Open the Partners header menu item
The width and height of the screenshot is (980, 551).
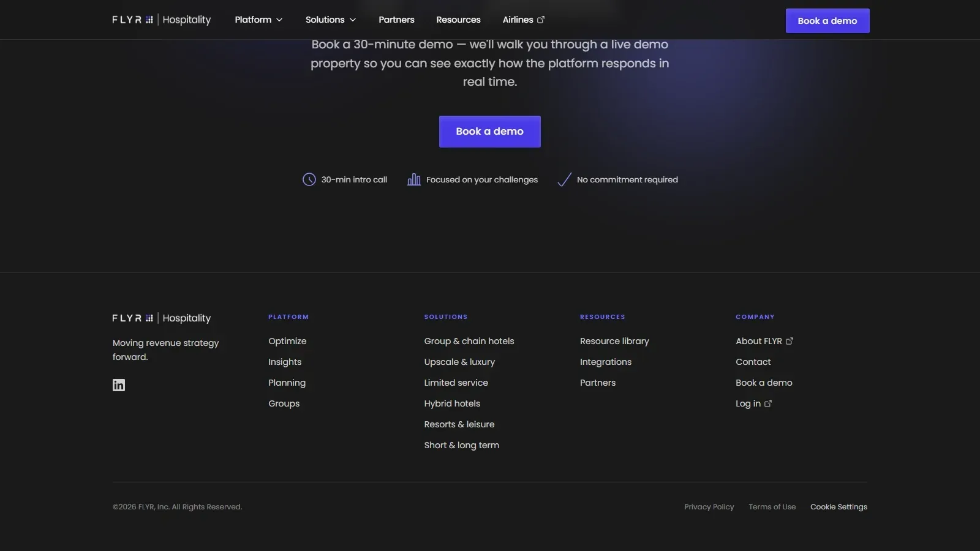coord(396,20)
